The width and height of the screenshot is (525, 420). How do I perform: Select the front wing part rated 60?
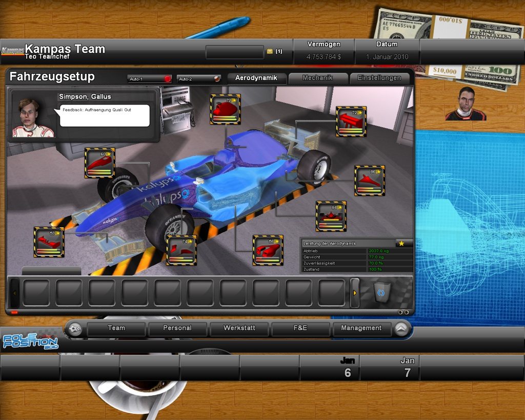(x=100, y=164)
